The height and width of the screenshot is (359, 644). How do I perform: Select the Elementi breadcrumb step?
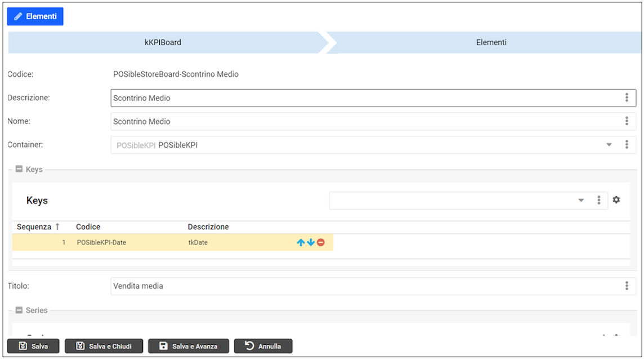491,42
